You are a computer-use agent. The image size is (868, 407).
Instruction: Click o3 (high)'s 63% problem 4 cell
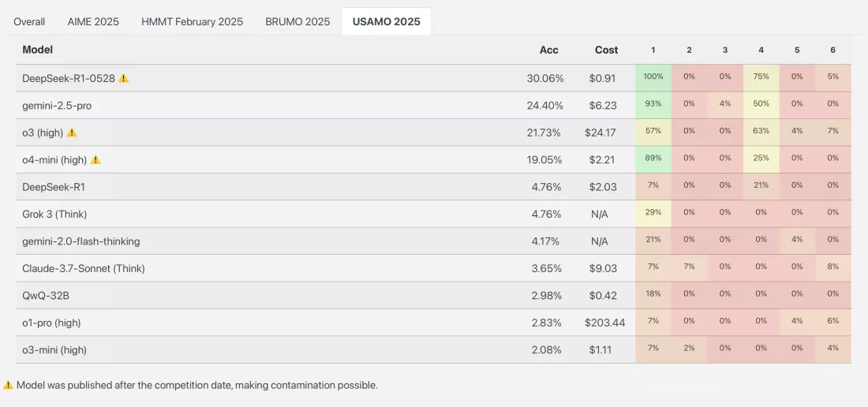tap(761, 133)
